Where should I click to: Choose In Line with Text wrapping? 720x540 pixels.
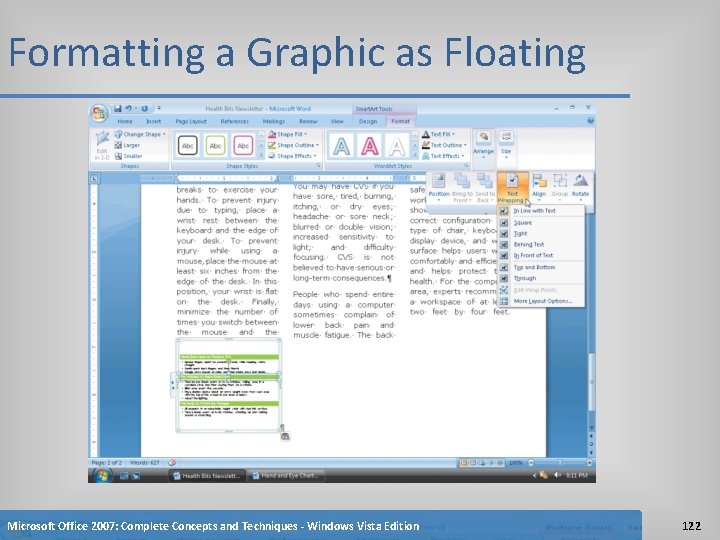click(x=541, y=211)
